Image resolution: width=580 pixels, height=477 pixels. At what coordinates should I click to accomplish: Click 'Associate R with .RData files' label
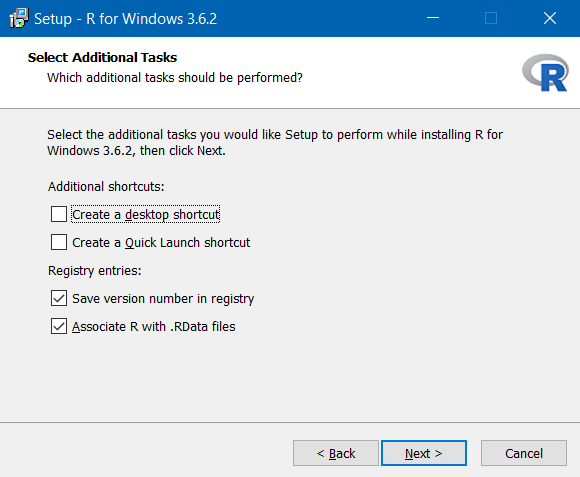click(154, 327)
